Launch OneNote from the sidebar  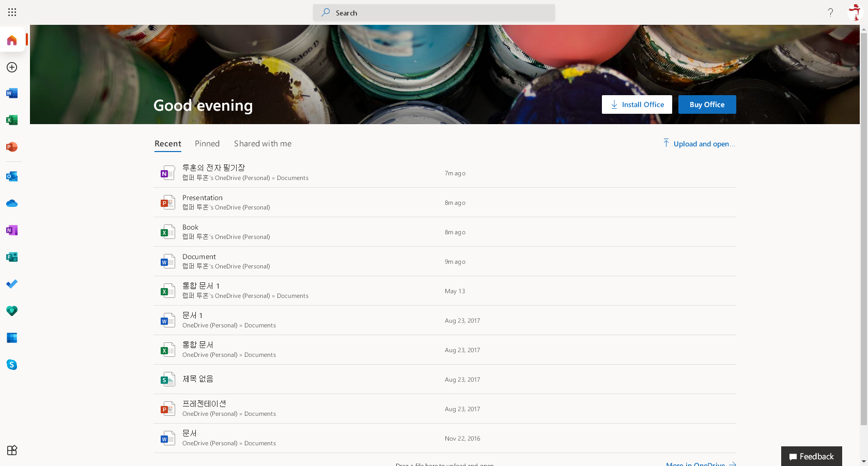coord(12,230)
